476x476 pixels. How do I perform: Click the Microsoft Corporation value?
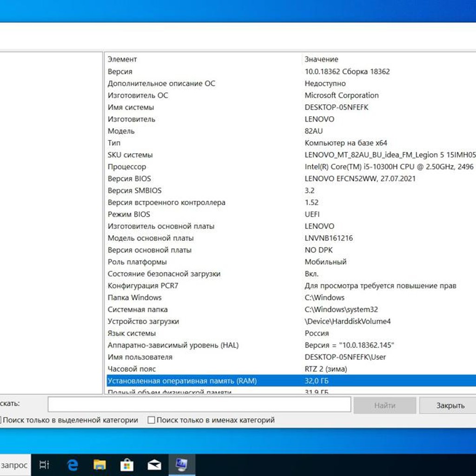point(342,95)
